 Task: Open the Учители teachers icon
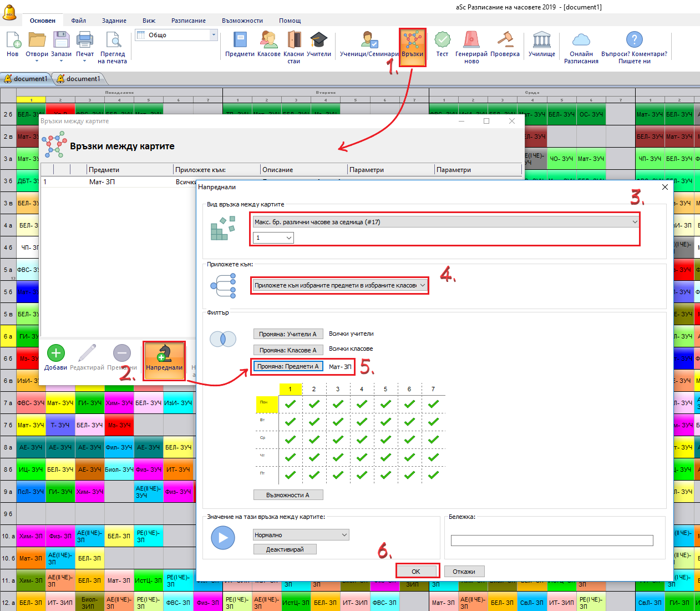pos(318,42)
